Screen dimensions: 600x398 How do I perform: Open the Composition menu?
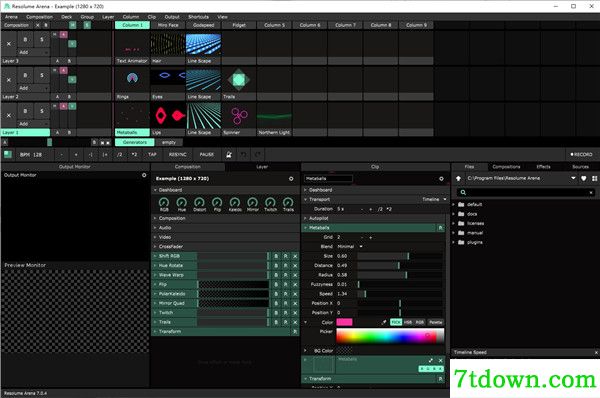click(39, 17)
